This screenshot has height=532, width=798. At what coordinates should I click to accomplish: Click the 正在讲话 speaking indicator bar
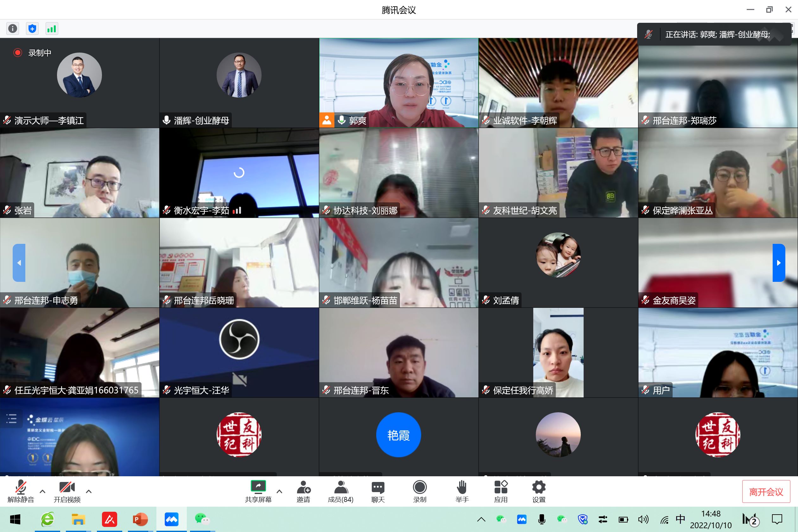(x=714, y=34)
